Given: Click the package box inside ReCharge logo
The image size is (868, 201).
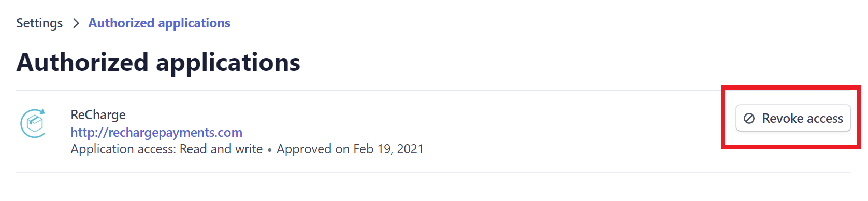Looking at the screenshot, I should pos(34,124).
